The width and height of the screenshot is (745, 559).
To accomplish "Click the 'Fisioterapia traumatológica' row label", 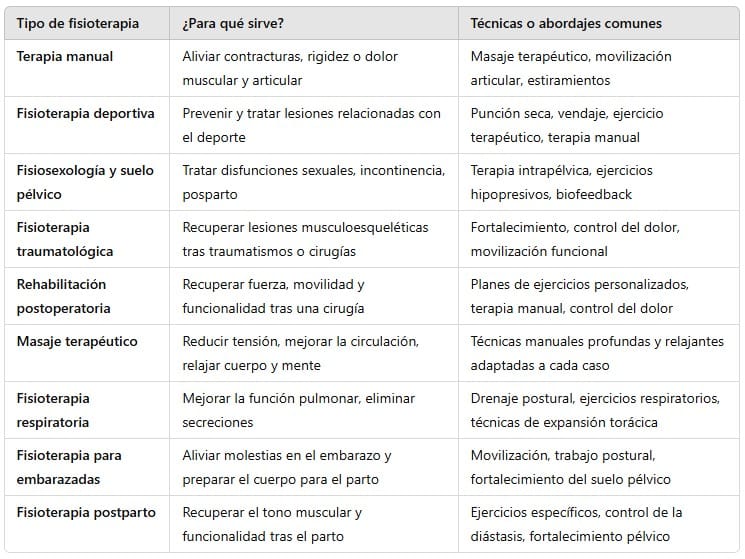I will click(65, 239).
